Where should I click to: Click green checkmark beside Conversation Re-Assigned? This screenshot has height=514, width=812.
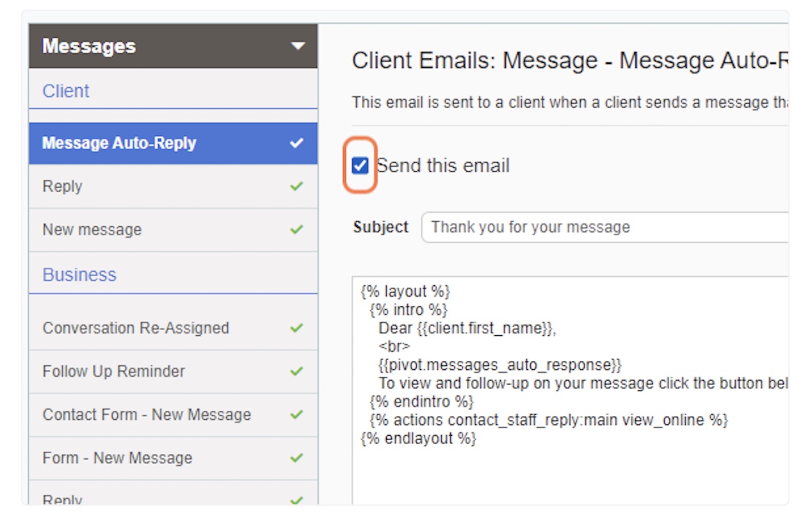point(296,328)
